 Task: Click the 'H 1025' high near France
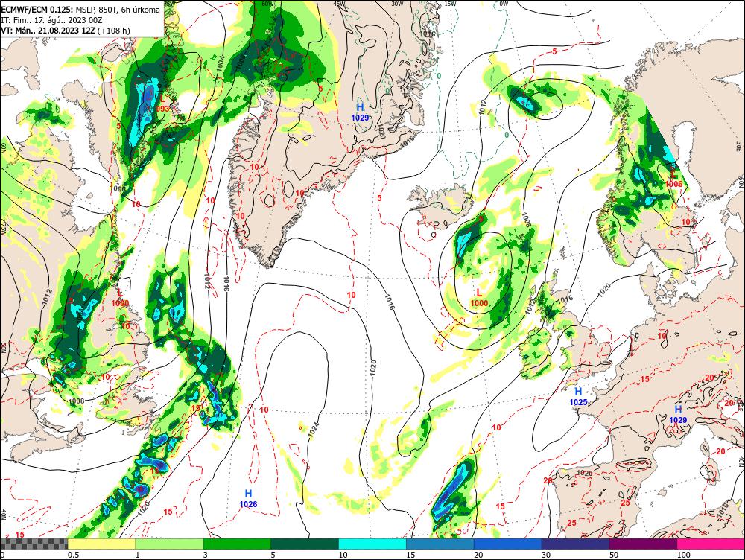click(578, 396)
